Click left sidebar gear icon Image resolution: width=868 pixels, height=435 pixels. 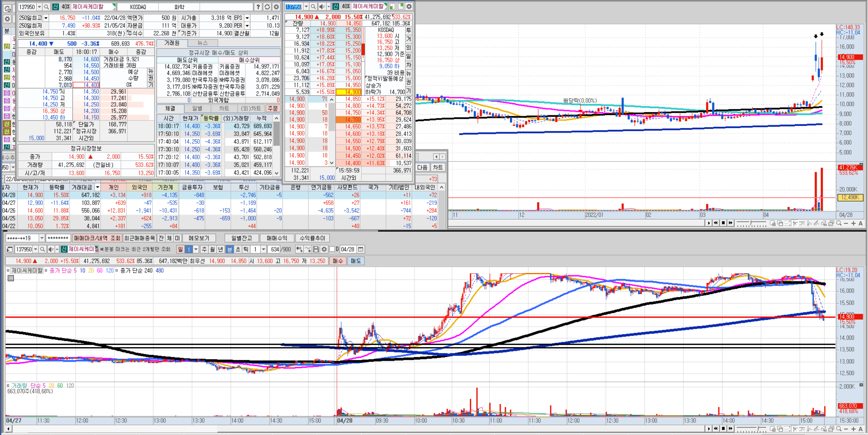tap(7, 19)
